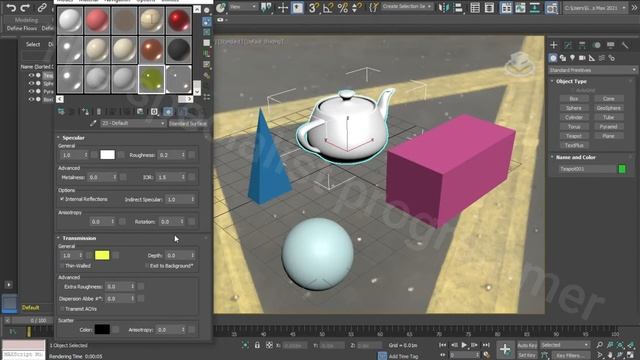
Task: Select the Move crosshair tool in toolbar
Action: (282, 7)
